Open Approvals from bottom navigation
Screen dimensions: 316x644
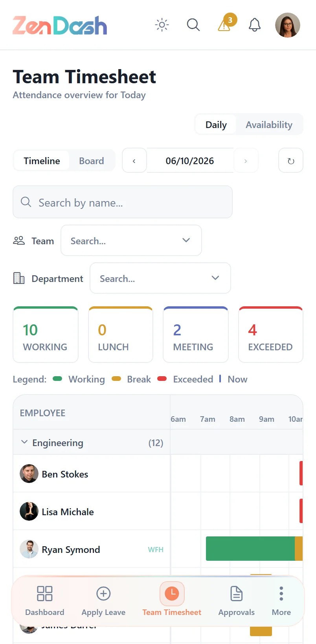(x=237, y=601)
